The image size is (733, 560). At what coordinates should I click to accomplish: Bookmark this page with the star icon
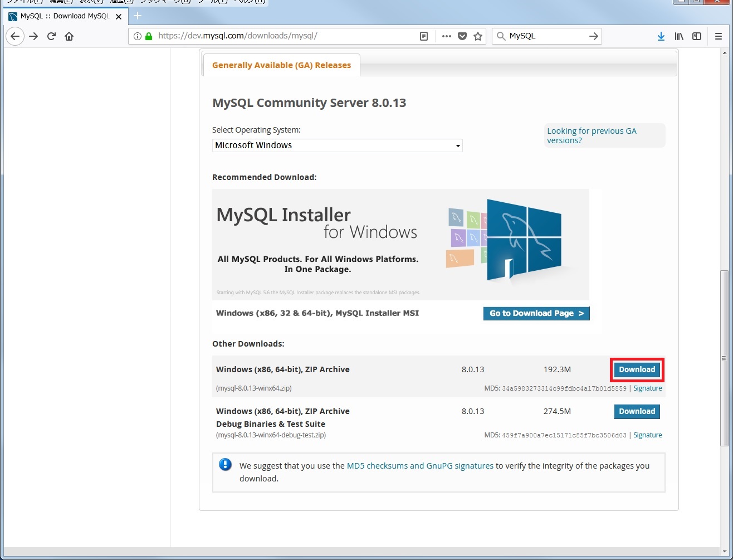477,36
